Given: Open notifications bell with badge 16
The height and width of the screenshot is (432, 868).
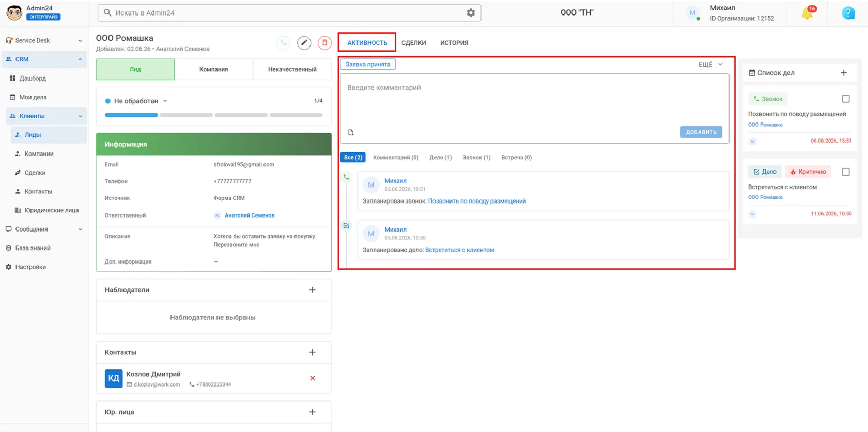Looking at the screenshot, I should (808, 13).
